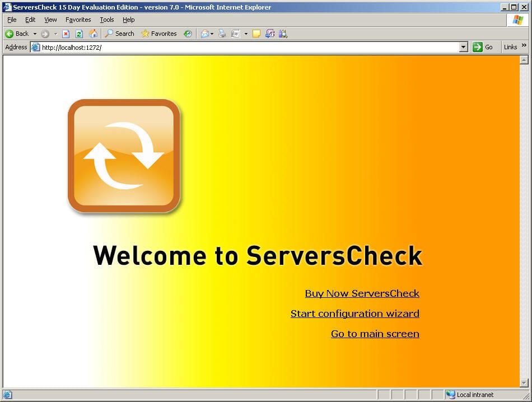Open the Messenger toolbar icon
This screenshot has height=402, width=532.
270,34
